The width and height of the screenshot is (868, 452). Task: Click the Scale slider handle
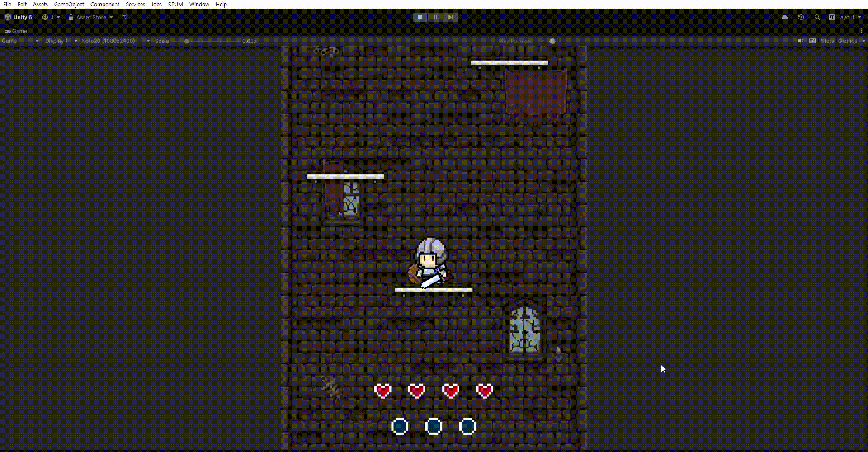coord(187,41)
